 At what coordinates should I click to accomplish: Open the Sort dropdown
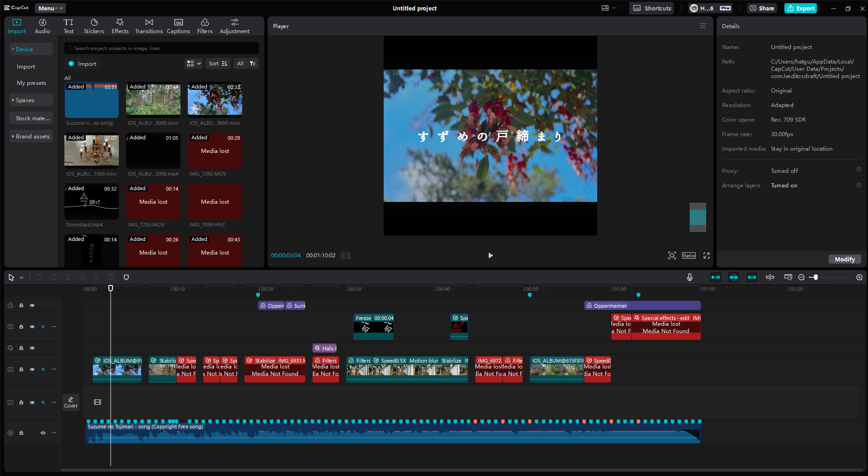pyautogui.click(x=218, y=64)
